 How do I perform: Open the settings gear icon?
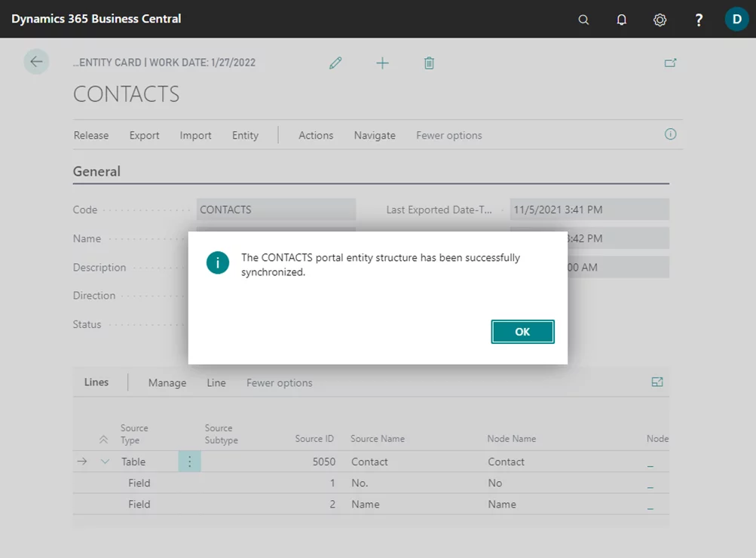(660, 20)
